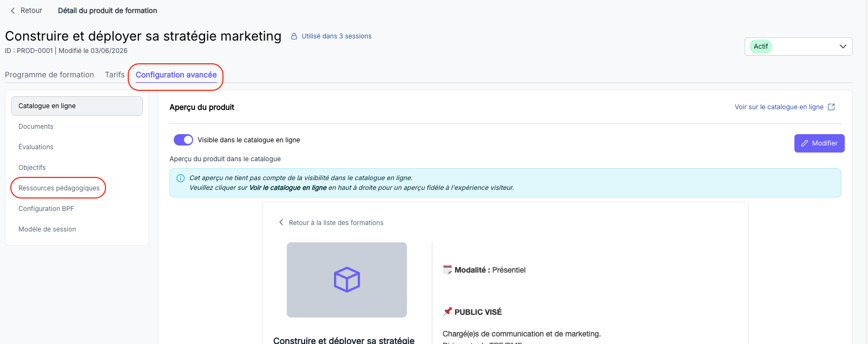This screenshot has height=344, width=868.
Task: Click the pencil icon in Modifier button
Action: (805, 143)
